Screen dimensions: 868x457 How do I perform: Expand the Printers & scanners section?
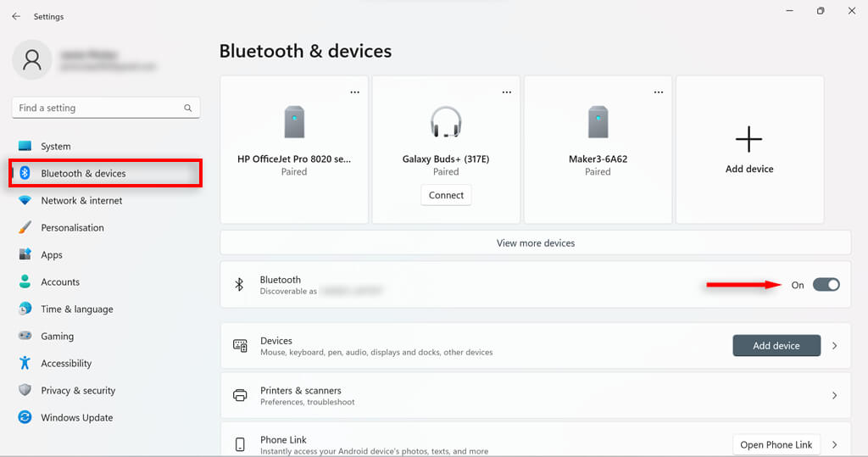[x=834, y=396]
